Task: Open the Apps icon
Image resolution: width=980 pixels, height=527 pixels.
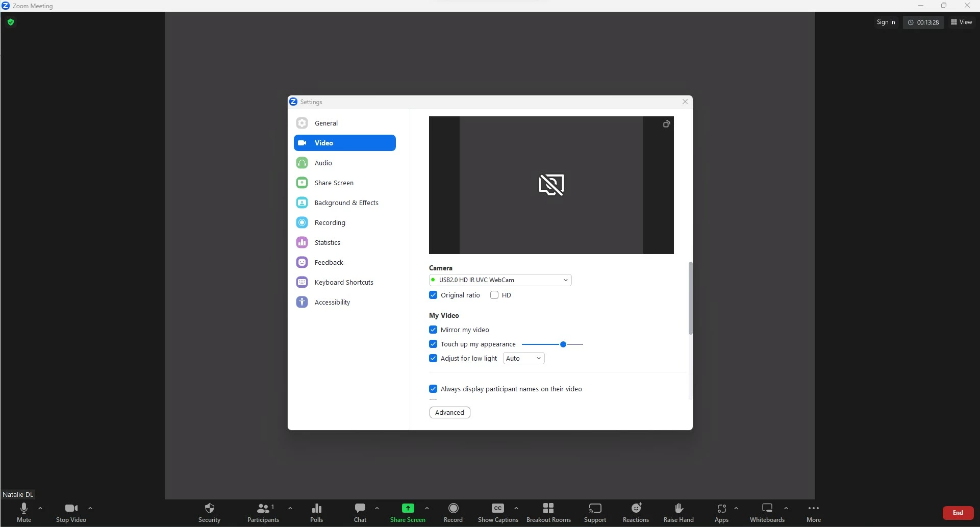Action: 721,508
